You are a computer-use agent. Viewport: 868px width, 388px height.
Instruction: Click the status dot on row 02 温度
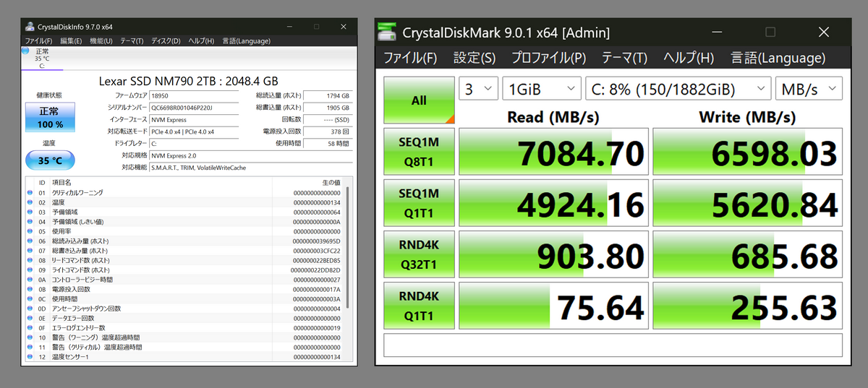point(30,202)
